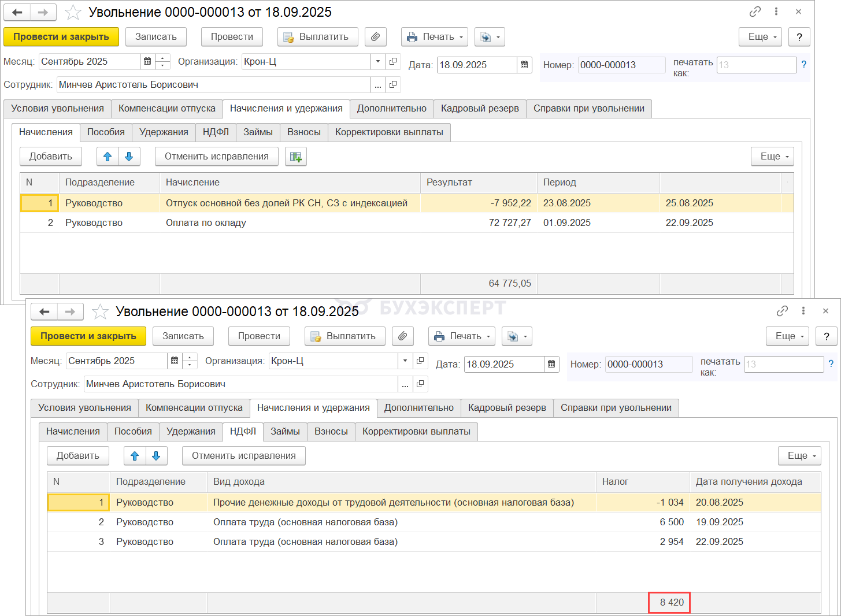Select the Оплата по окладу row

[x=206, y=223]
